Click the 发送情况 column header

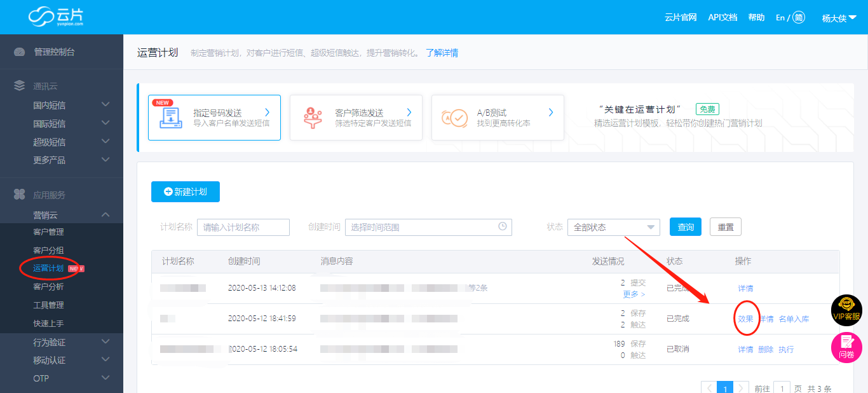tap(608, 261)
